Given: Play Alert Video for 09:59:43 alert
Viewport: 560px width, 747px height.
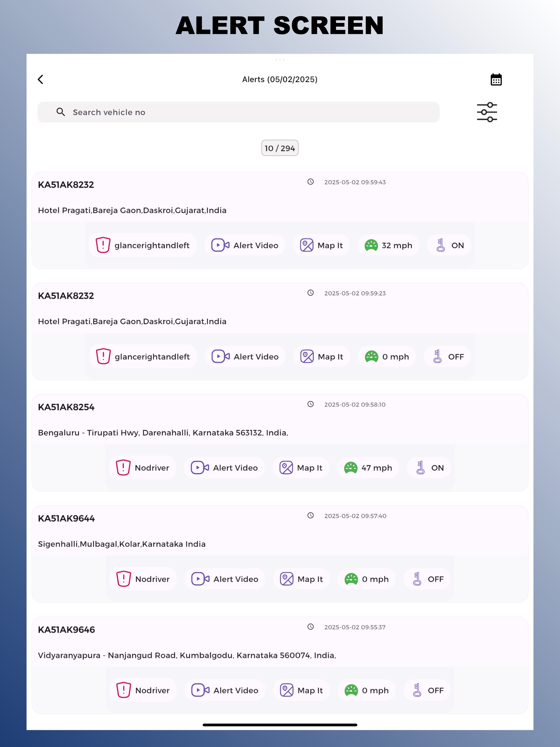Looking at the screenshot, I should [x=245, y=245].
